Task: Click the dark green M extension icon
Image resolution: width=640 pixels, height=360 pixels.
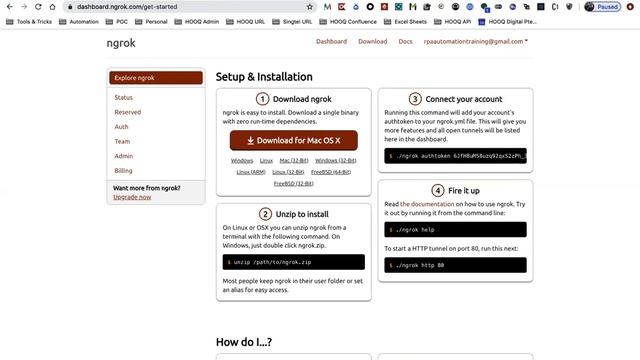Action: point(413,7)
